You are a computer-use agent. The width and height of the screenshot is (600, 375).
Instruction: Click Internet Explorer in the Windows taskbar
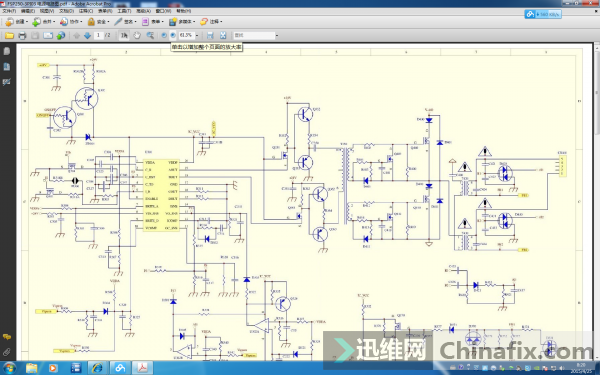point(97,368)
